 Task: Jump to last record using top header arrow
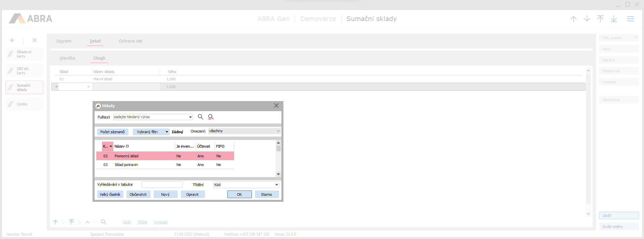click(x=613, y=19)
